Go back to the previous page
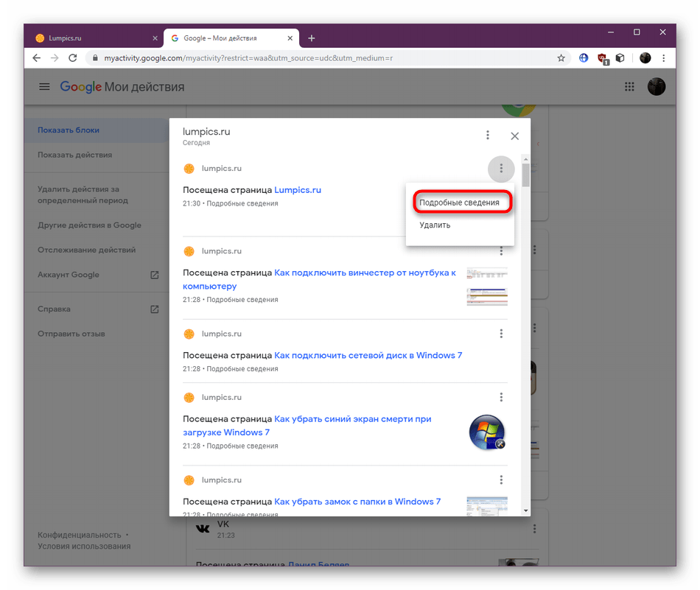700x590 pixels. [x=37, y=58]
